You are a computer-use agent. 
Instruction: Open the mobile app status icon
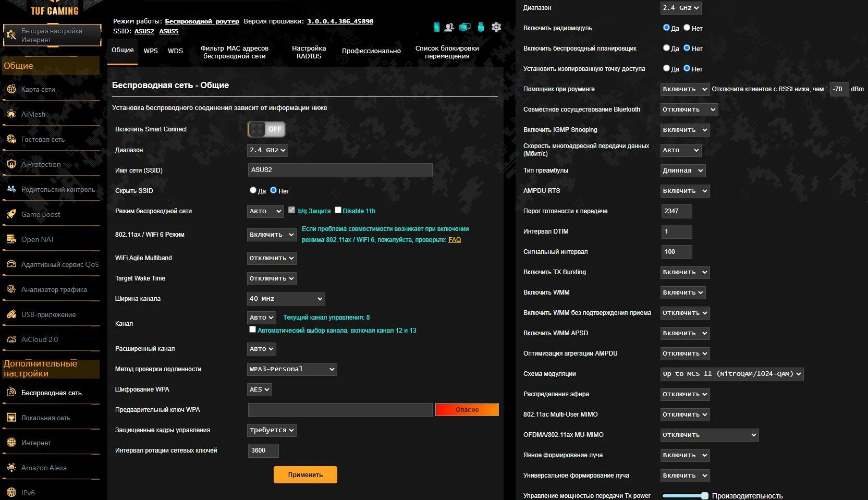coord(436,27)
